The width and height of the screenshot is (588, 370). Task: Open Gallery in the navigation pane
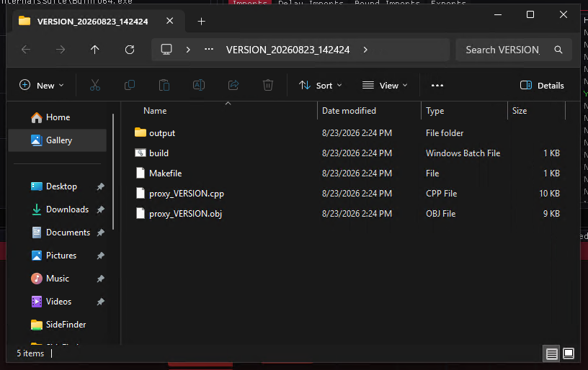[x=57, y=140]
